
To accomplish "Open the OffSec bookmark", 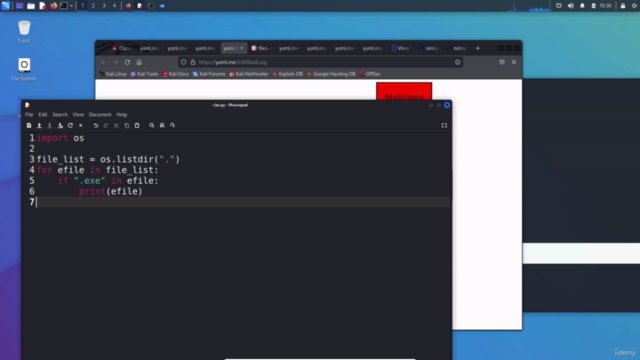I will tap(370, 74).
